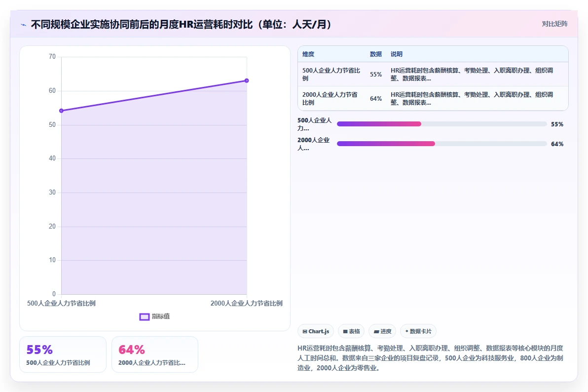Click the 进度 tag icon
Image resolution: width=588 pixels, height=392 pixels.
point(376,332)
